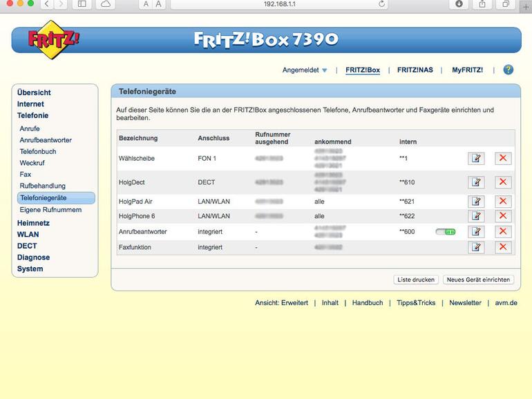Open the Anrufbeantworter sidebar submenu

(46, 140)
